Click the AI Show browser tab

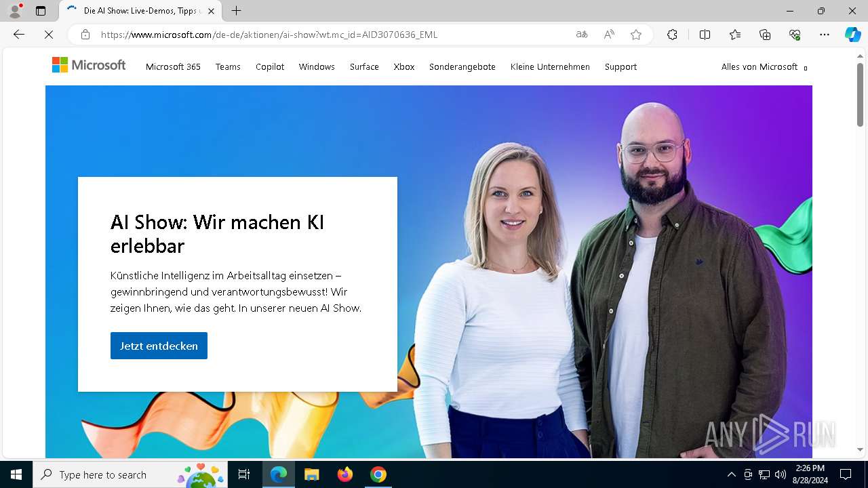click(x=139, y=11)
